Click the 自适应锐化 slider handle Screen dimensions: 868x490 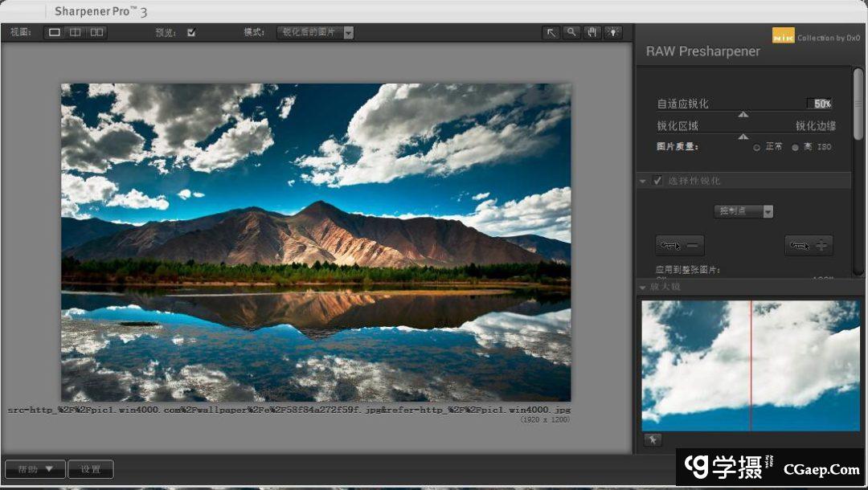pyautogui.click(x=743, y=114)
